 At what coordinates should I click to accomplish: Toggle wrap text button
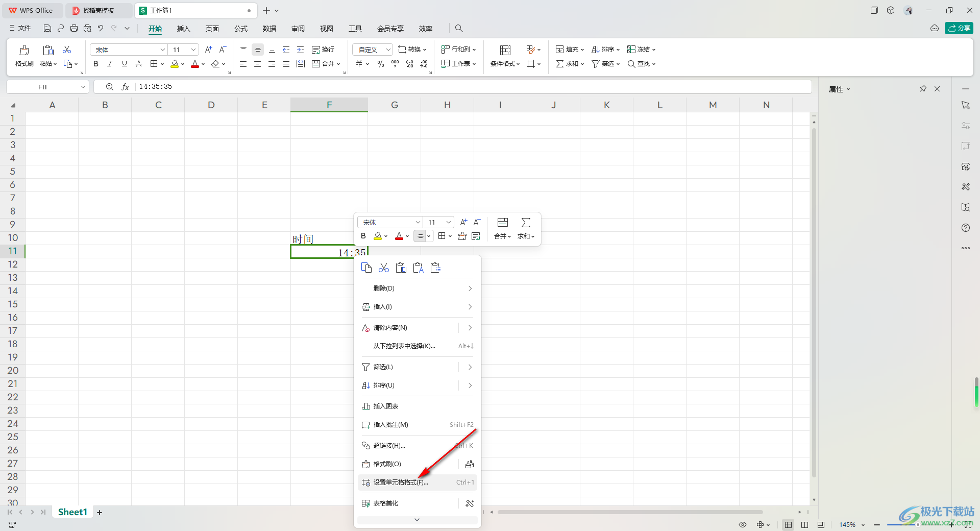point(323,50)
